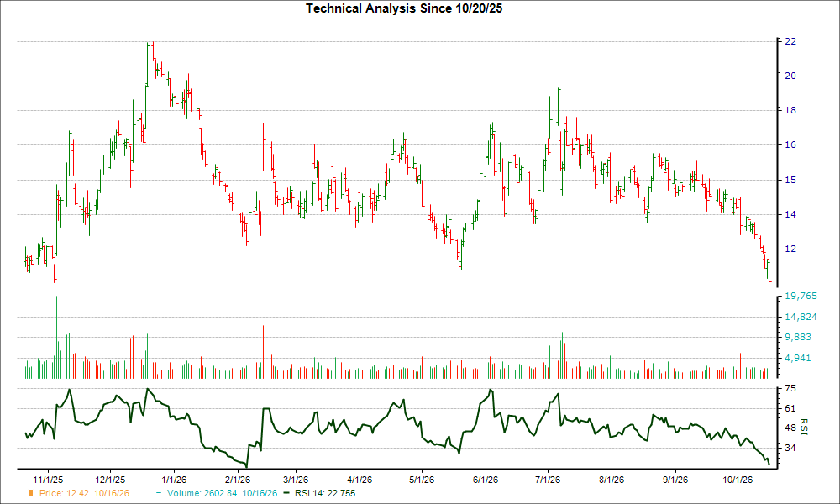The height and width of the screenshot is (504, 840).
Task: Select the 'Price: 12.42 10/16/26' legend entry
Action: tap(84, 493)
